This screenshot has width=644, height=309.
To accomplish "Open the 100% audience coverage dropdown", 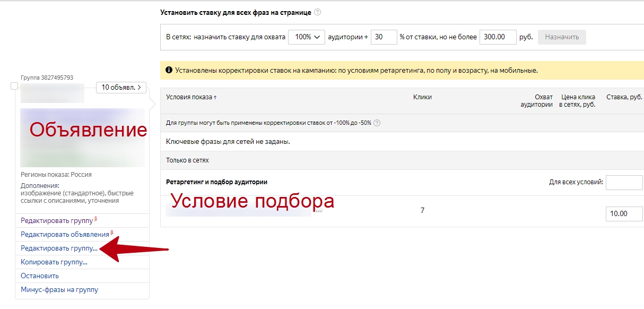I will [307, 37].
